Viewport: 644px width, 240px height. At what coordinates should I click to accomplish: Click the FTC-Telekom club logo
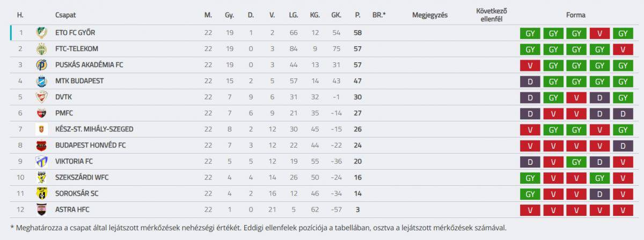[x=41, y=49]
